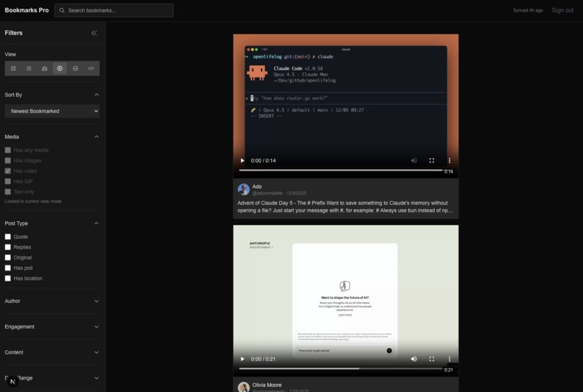Viewport: 583px width, 392px height.
Task: Toggle Text only checkbox
Action: pyautogui.click(x=8, y=192)
